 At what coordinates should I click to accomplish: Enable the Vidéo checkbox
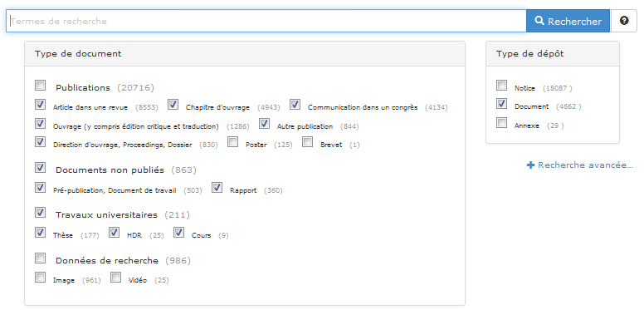click(116, 278)
